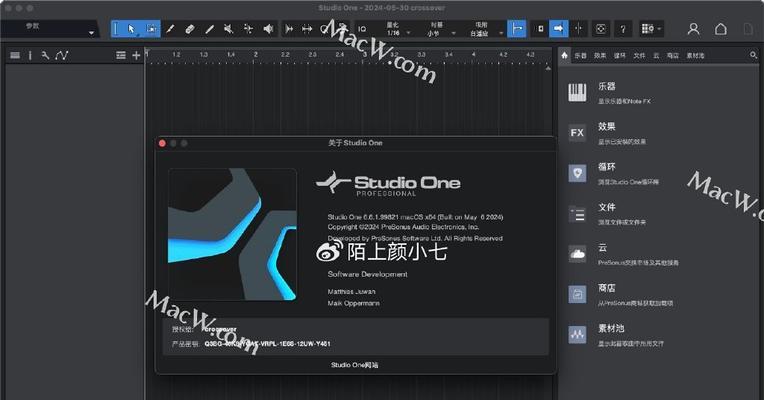Screen dimensions: 764x400
Task: Switch to the 素材池 browser tab
Action: click(x=695, y=56)
